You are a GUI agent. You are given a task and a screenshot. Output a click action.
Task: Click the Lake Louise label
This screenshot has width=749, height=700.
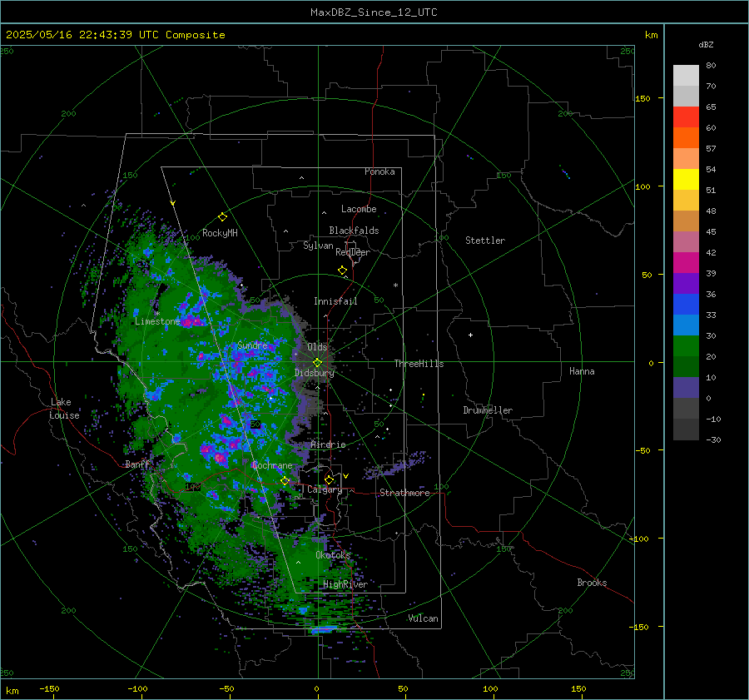(64, 409)
